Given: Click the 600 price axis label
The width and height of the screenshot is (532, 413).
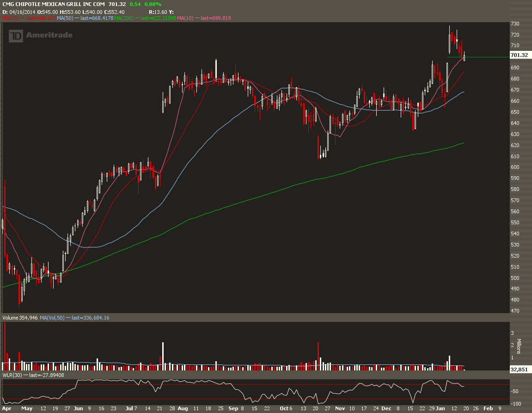Looking at the screenshot, I should (x=515, y=167).
